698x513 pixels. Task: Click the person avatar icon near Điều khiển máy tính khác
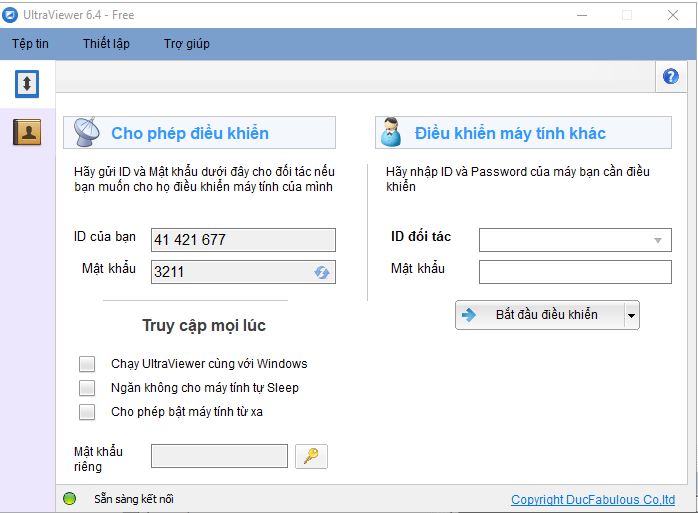click(x=391, y=132)
